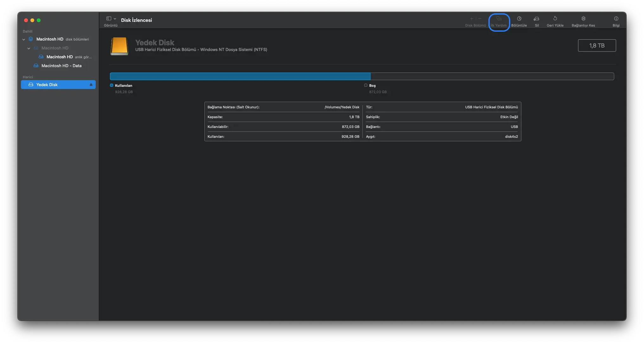Click the Etkin Değil ownership value
This screenshot has height=344, width=644.
tap(509, 117)
